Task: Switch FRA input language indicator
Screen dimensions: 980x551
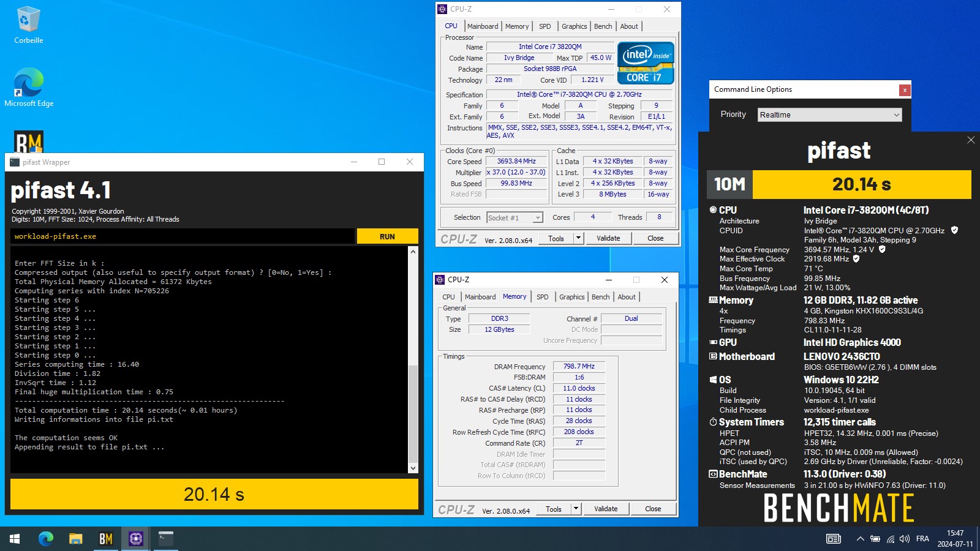Action: (x=922, y=539)
